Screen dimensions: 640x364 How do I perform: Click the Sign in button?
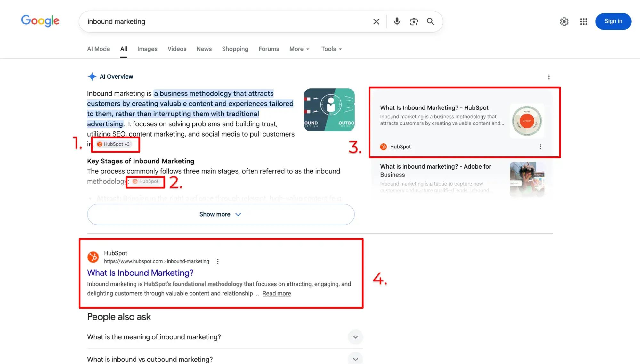613,21
